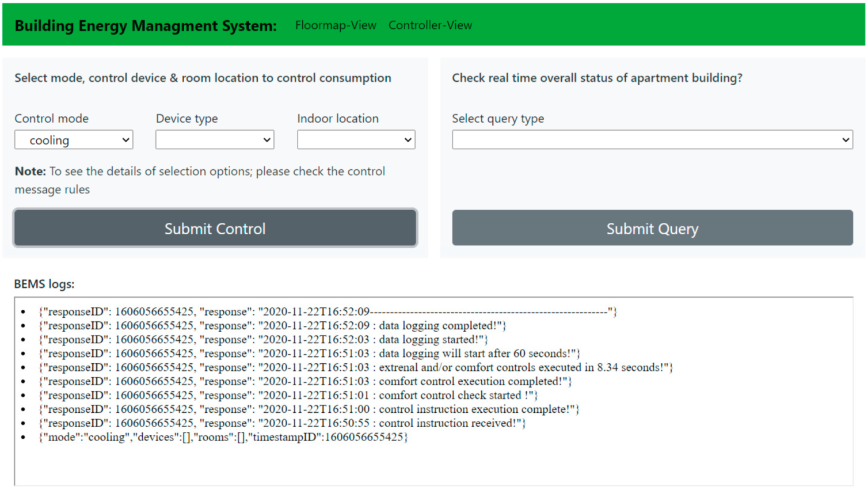This screenshot has height=494, width=868.
Task: Click the 'data logging completed!' log entry
Action: [272, 326]
